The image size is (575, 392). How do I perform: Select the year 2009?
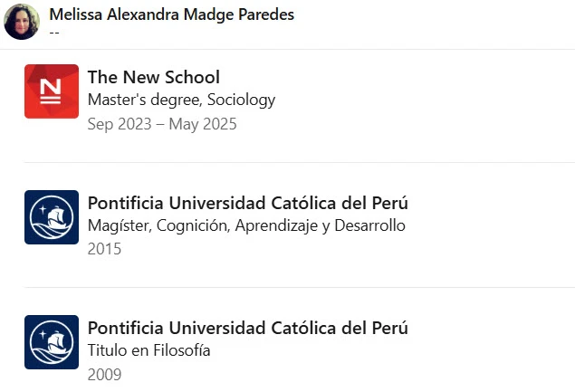point(104,375)
